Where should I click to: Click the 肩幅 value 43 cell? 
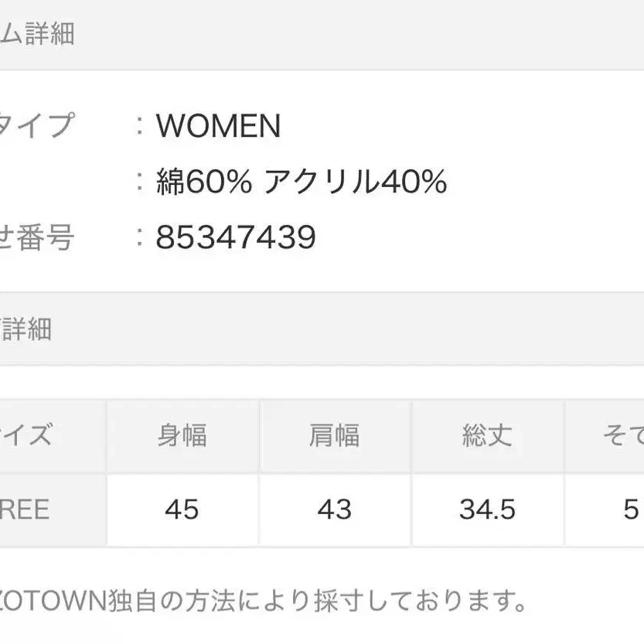[334, 509]
